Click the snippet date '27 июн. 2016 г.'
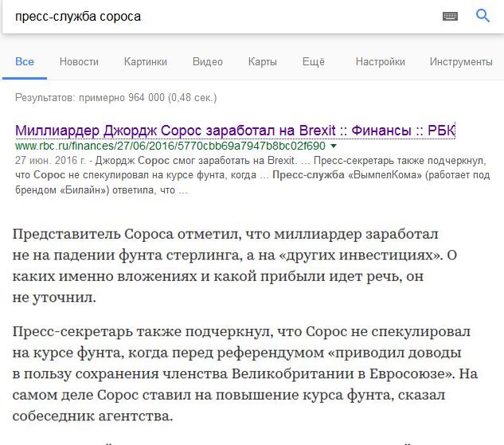Screen dimensions: 504x445 pyautogui.click(x=50, y=160)
